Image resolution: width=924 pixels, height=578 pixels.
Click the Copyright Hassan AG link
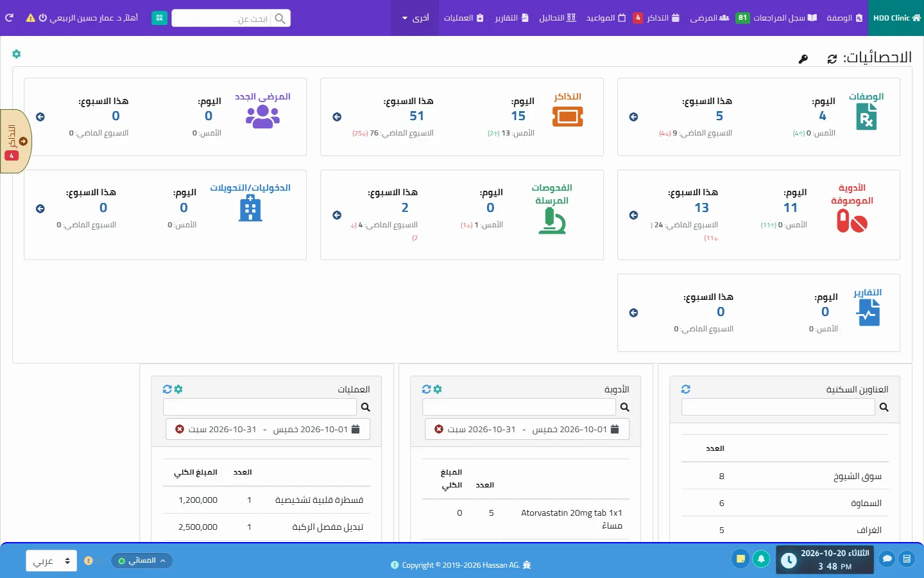(461, 565)
